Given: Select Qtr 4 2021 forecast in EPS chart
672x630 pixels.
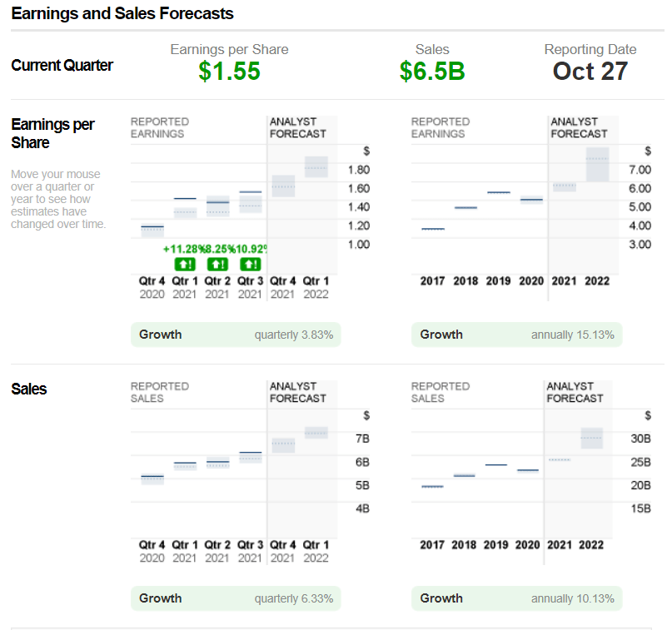Looking at the screenshot, I should pos(283,287).
